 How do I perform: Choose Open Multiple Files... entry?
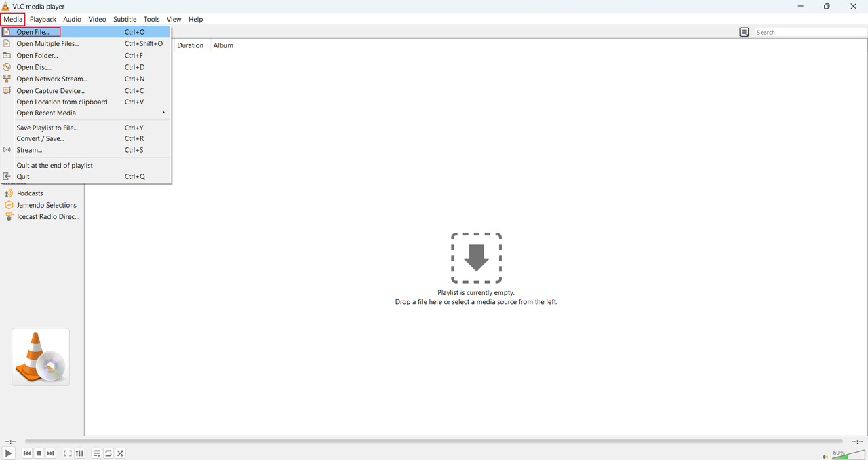point(85,43)
